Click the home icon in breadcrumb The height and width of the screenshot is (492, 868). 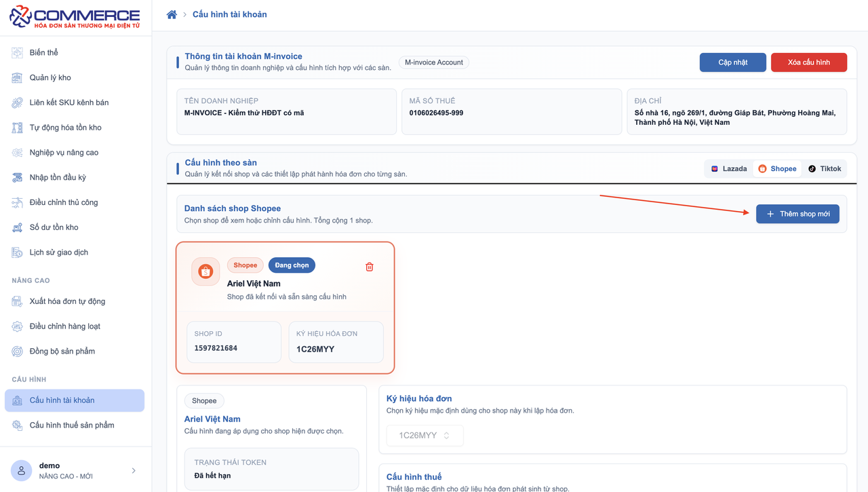pos(172,14)
